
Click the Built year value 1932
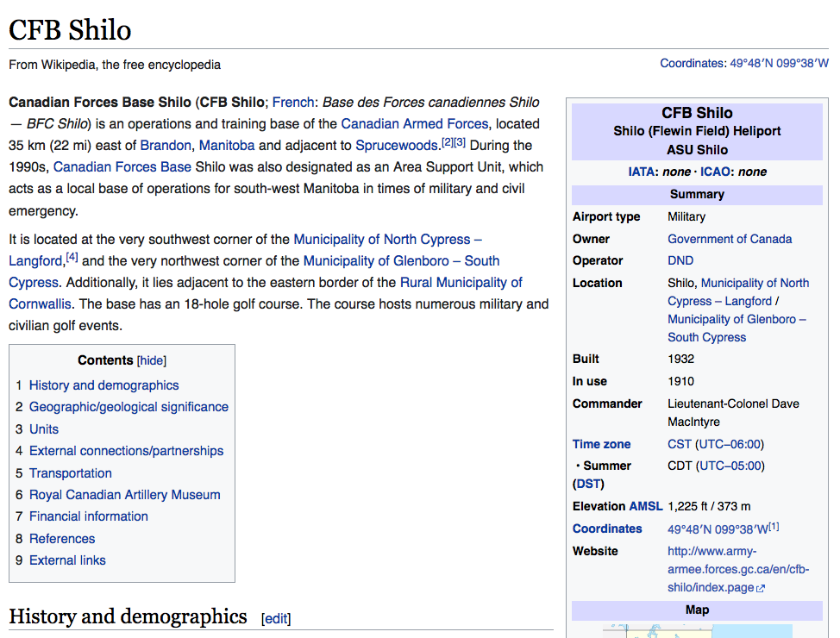tap(681, 359)
